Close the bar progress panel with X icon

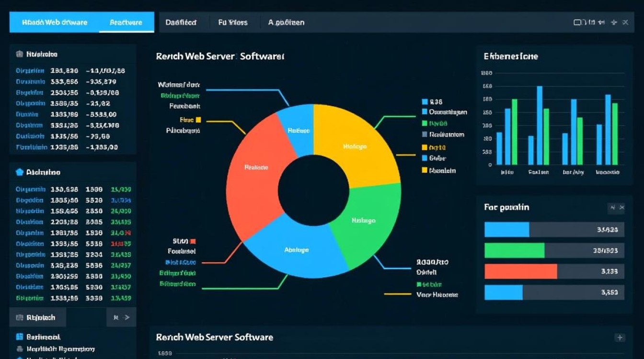[x=622, y=207]
